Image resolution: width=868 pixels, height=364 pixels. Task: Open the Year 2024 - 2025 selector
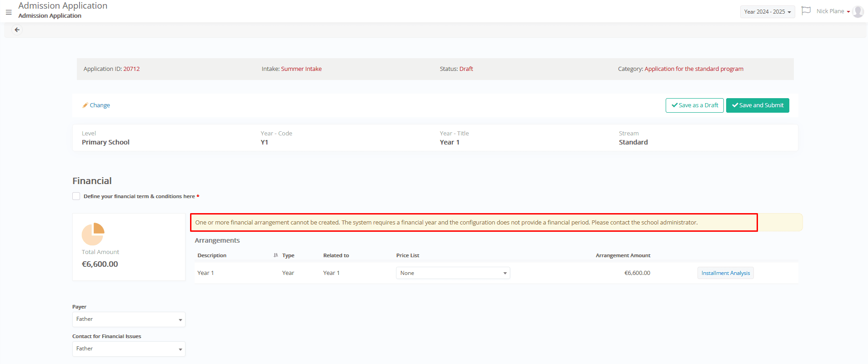(x=767, y=12)
